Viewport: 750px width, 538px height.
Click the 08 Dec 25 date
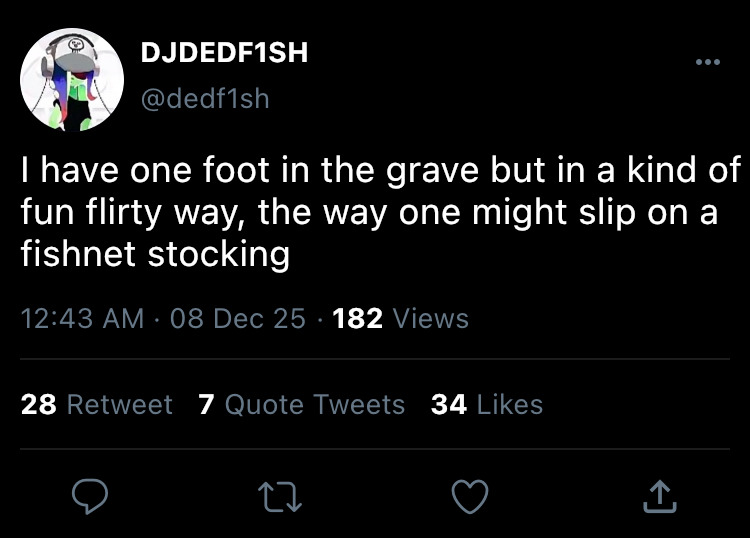click(x=238, y=318)
